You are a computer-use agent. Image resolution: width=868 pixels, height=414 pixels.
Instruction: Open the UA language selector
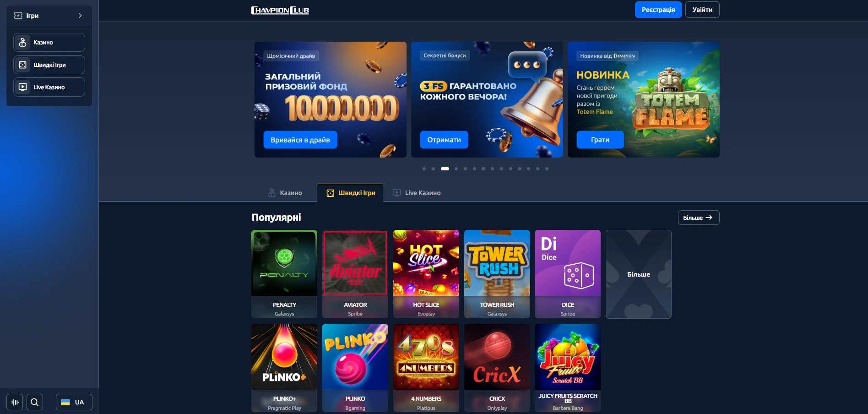pos(74,402)
